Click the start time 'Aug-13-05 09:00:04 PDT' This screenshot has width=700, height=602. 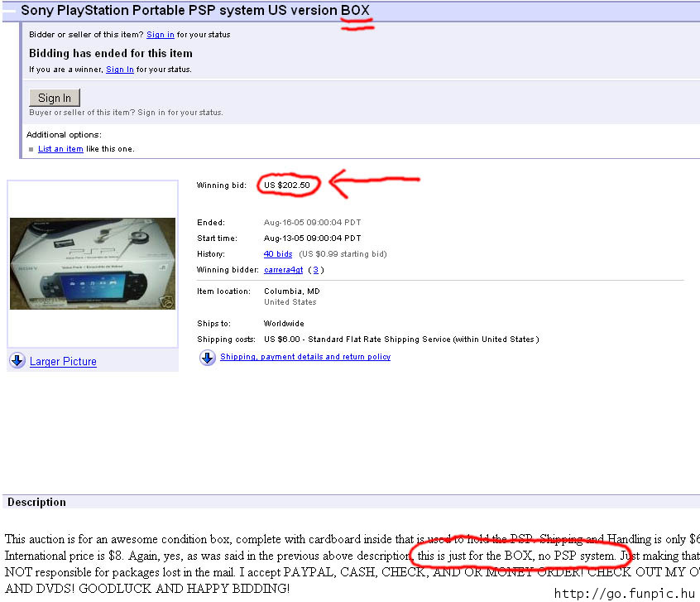[x=312, y=238]
